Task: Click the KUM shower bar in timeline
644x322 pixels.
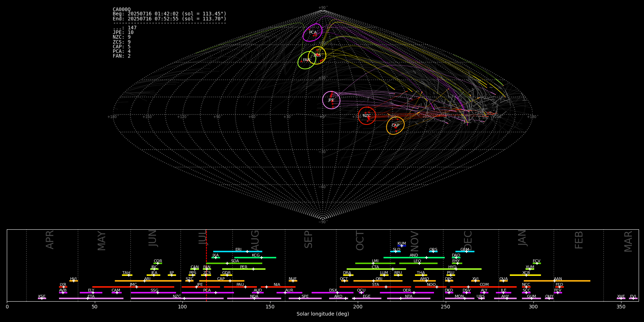Action: pyautogui.click(x=402, y=246)
